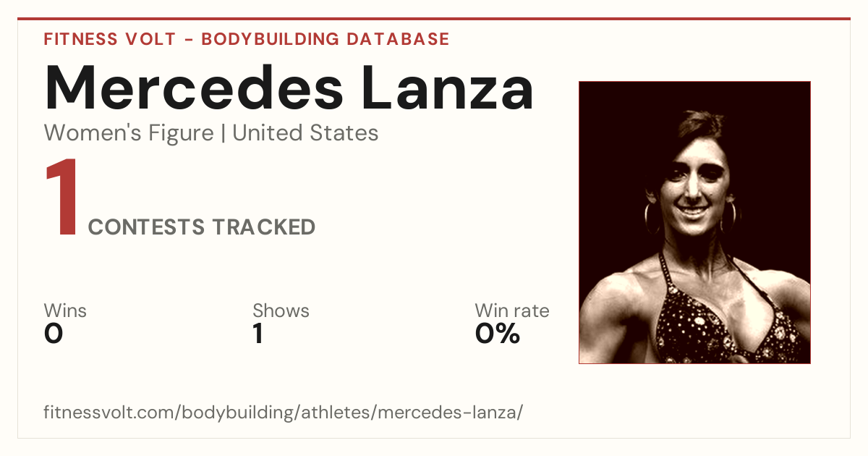The image size is (868, 456).
Task: Click the Contests Tracked label
Action: (202, 227)
